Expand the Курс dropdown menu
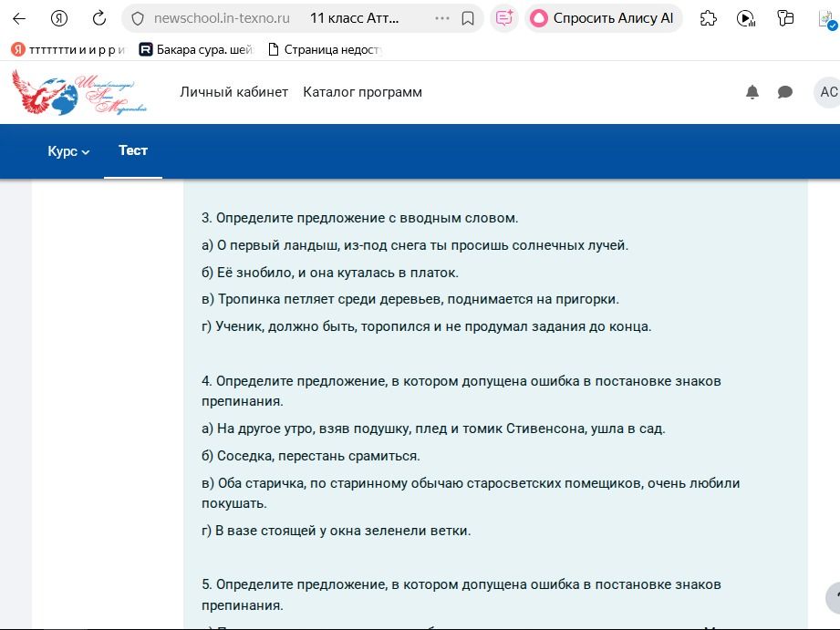This screenshot has width=840, height=630. pos(68,151)
